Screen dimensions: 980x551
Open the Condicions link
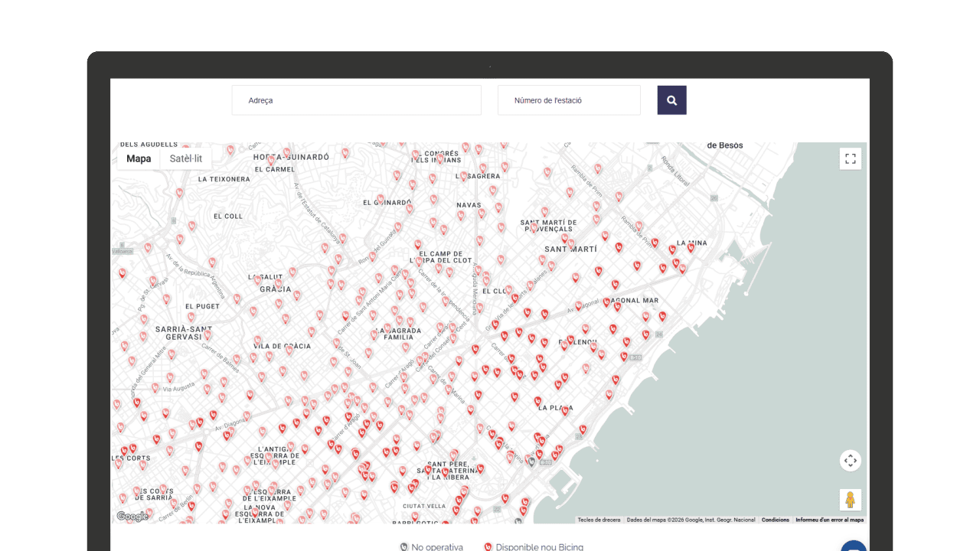click(x=775, y=520)
